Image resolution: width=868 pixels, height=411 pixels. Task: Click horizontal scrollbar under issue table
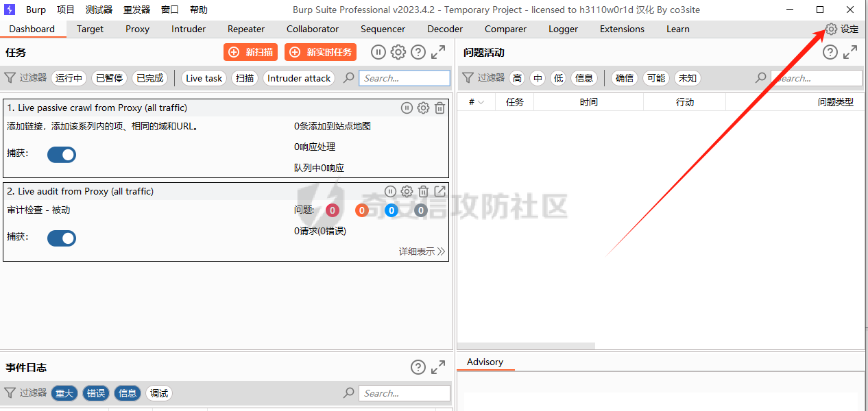[526, 346]
